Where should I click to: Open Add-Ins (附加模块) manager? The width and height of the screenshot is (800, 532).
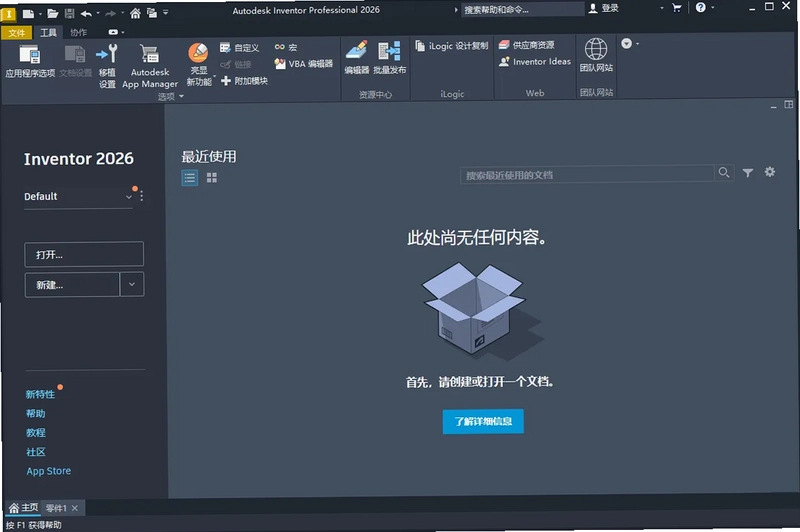point(244,81)
